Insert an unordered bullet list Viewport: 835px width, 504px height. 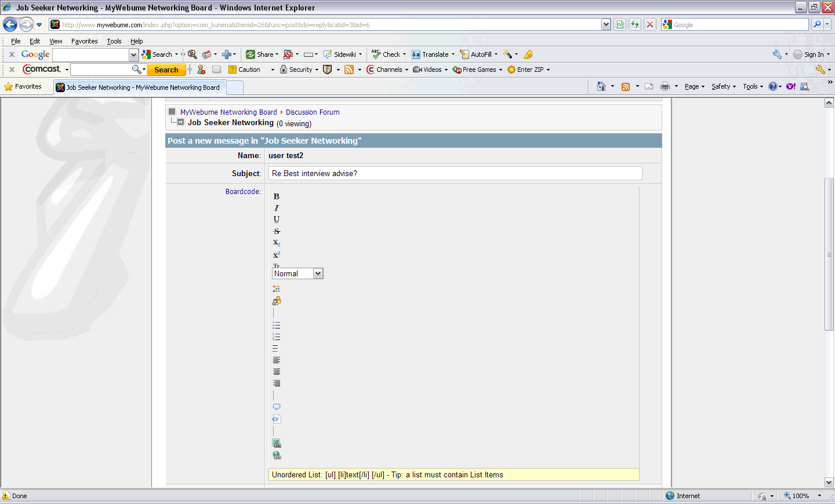click(277, 325)
